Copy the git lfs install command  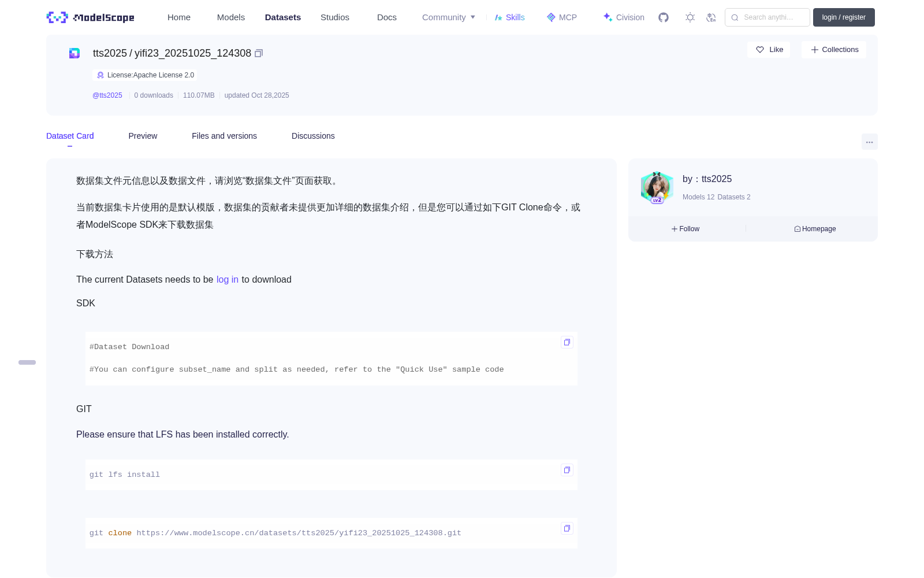567,470
